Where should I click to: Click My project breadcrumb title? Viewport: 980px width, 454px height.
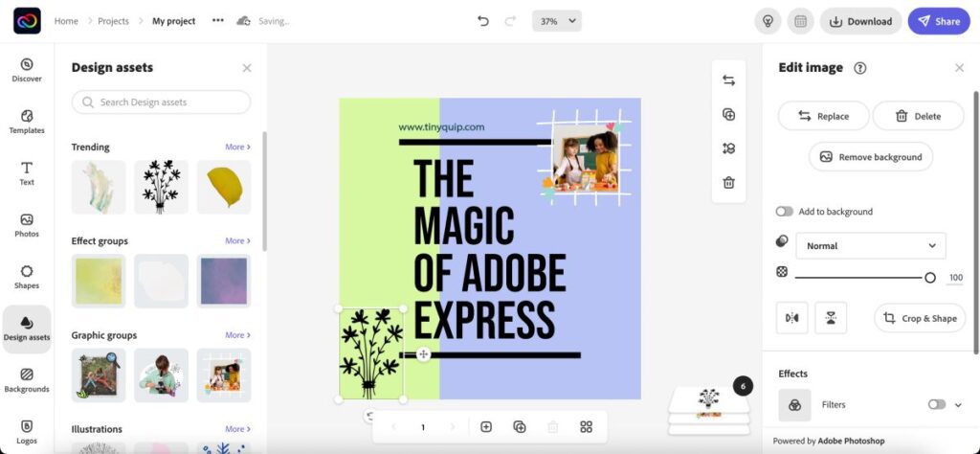pos(174,21)
